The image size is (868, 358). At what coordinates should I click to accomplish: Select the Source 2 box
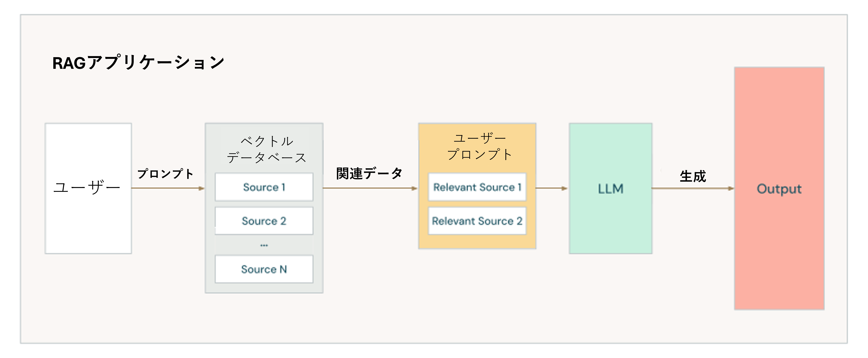(264, 221)
